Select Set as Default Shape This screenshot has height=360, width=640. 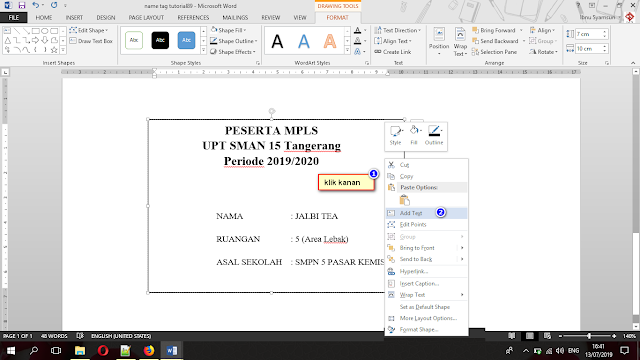coord(426,307)
